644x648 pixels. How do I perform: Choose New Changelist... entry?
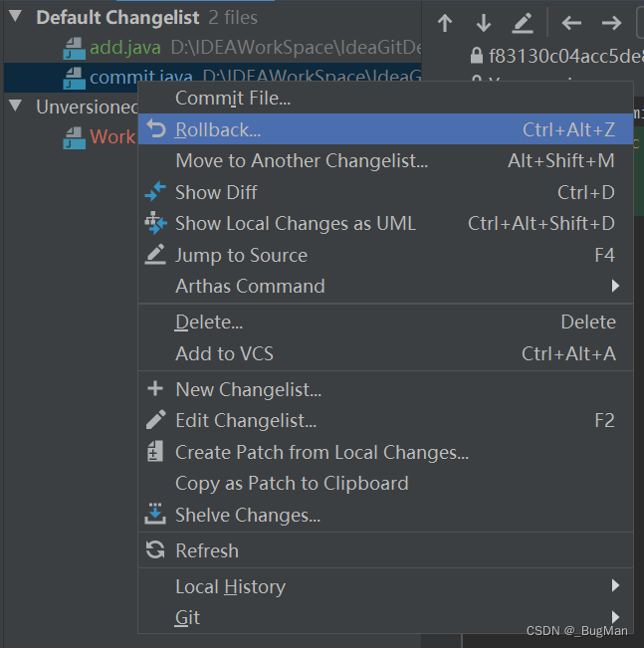385,390
